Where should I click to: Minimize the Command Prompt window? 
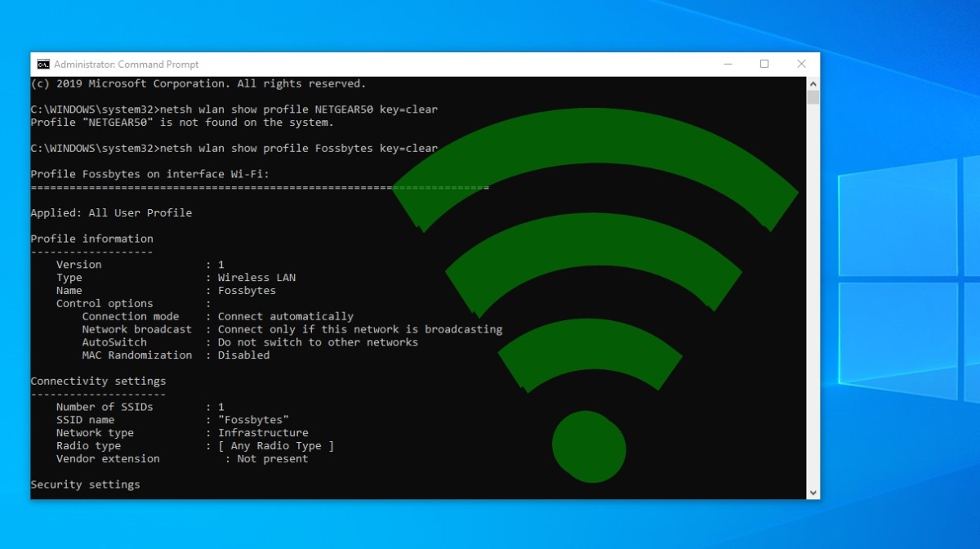[728, 64]
